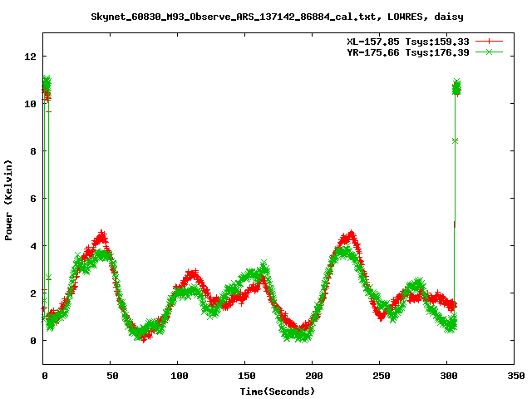Click y-axis tick label 2
This screenshot has width=532, height=399.
point(33,293)
